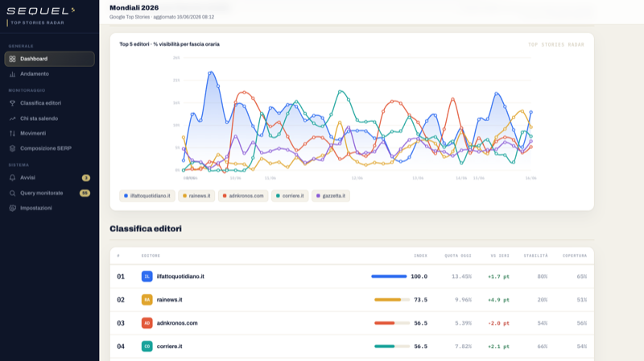Toggle corriere.it series in legend
Screen dimensions: 644x361
tap(290, 196)
